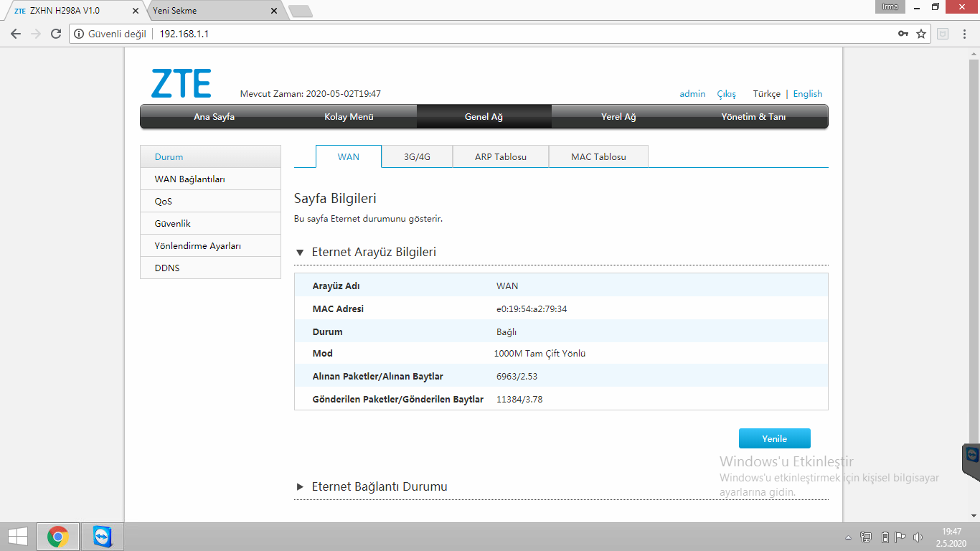Select the Türkçe language option

[x=766, y=94]
